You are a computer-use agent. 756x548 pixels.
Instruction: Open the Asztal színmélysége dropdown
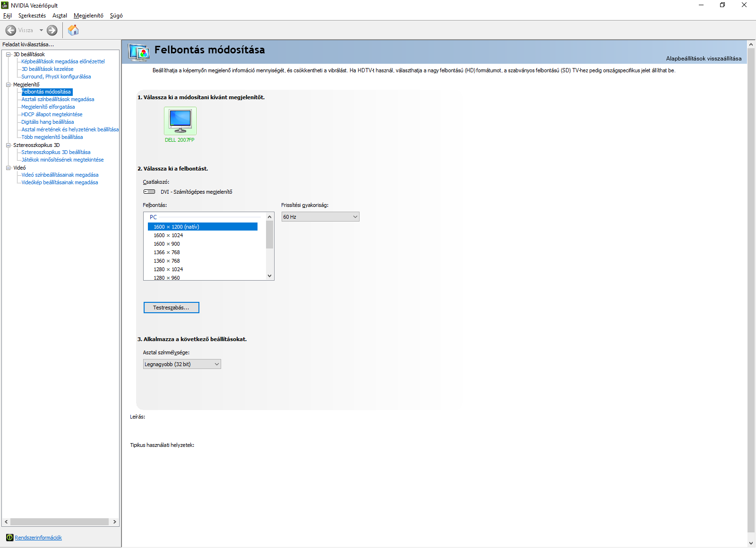[182, 364]
